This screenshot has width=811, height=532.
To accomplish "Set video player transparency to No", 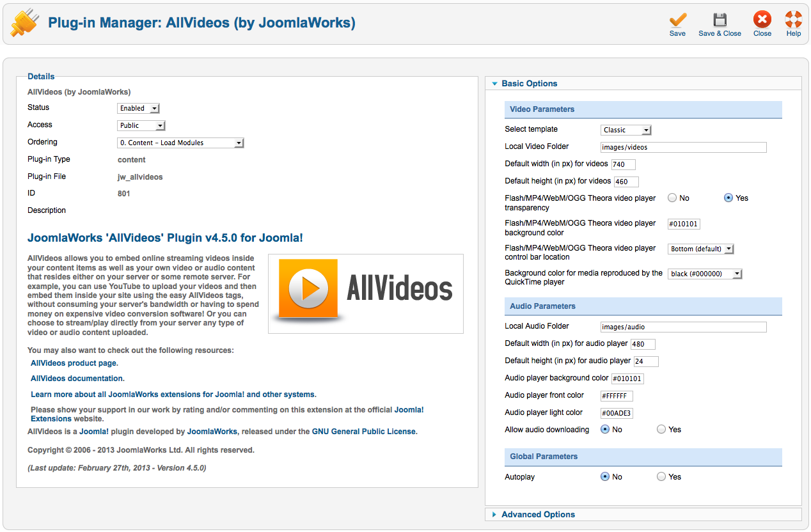I will point(672,198).
